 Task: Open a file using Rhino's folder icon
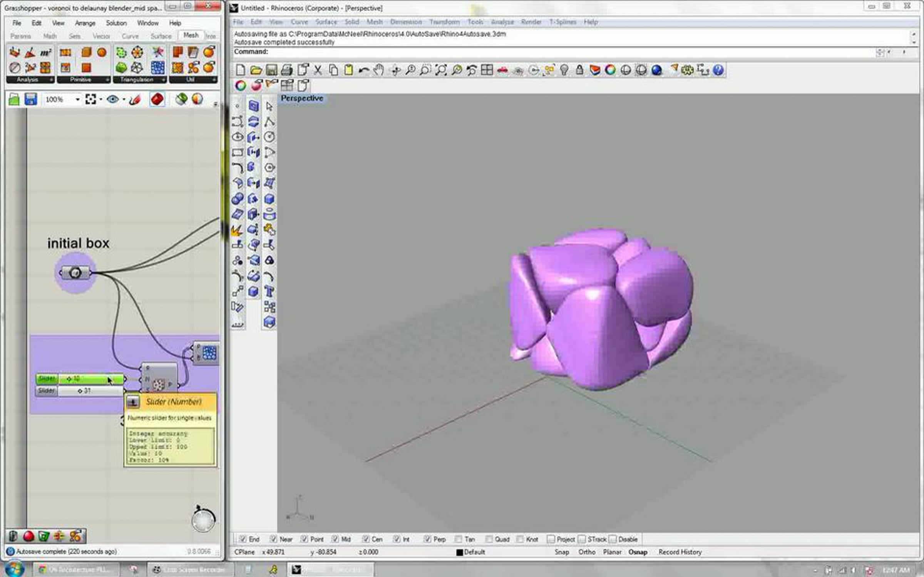pyautogui.click(x=256, y=70)
